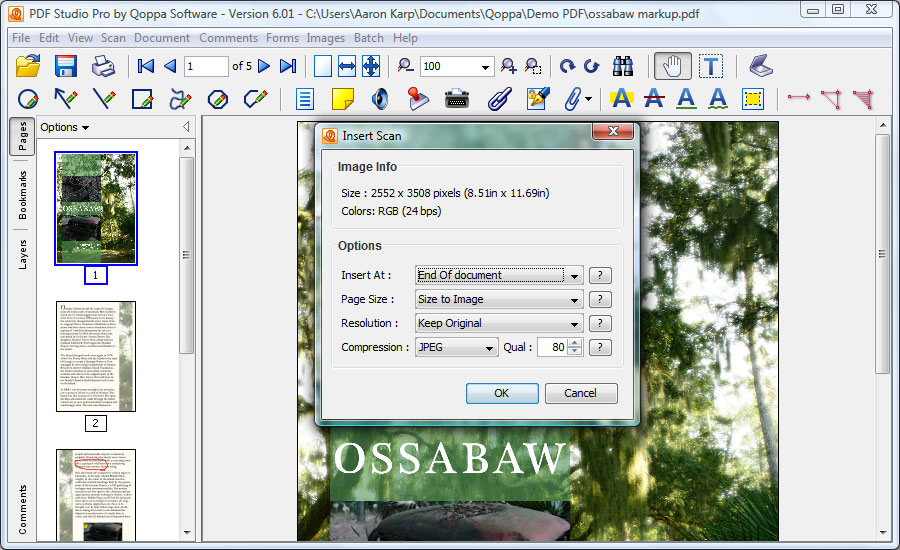
Task: Go to first page arrow
Action: [145, 66]
